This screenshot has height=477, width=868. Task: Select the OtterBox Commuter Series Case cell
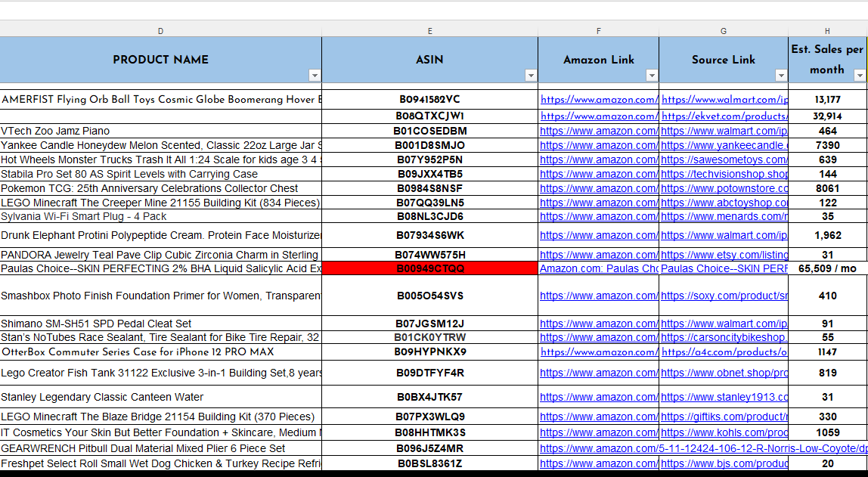(x=160, y=352)
